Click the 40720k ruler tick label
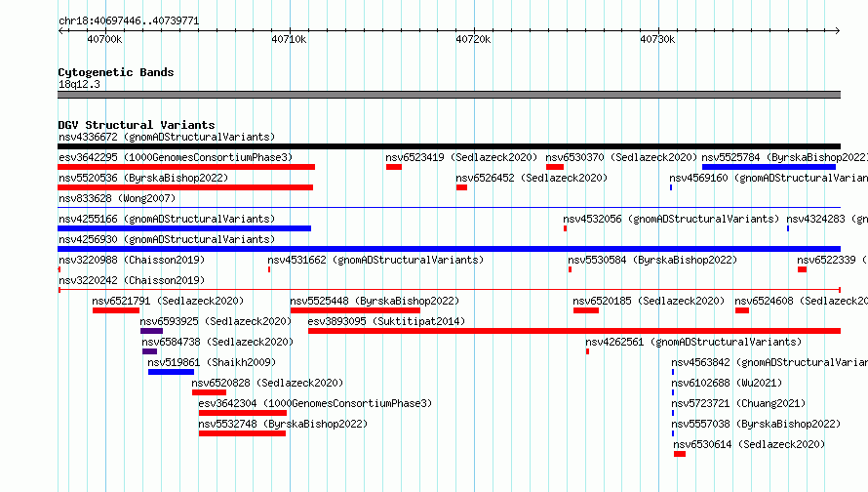Image resolution: width=868 pixels, height=492 pixels. tap(473, 39)
